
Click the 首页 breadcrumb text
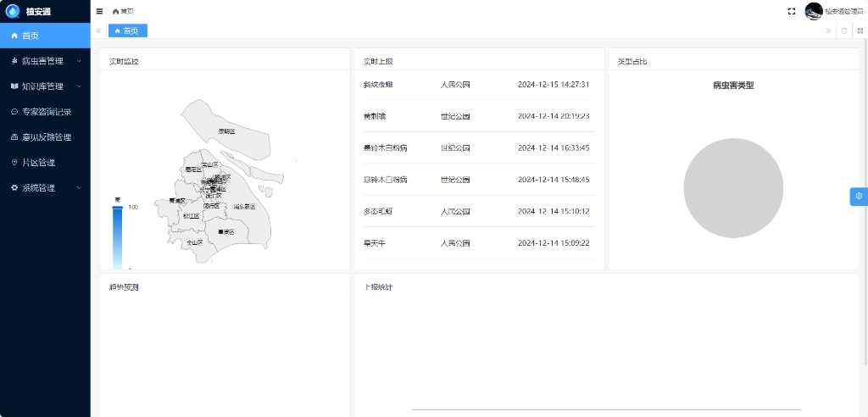click(x=127, y=11)
